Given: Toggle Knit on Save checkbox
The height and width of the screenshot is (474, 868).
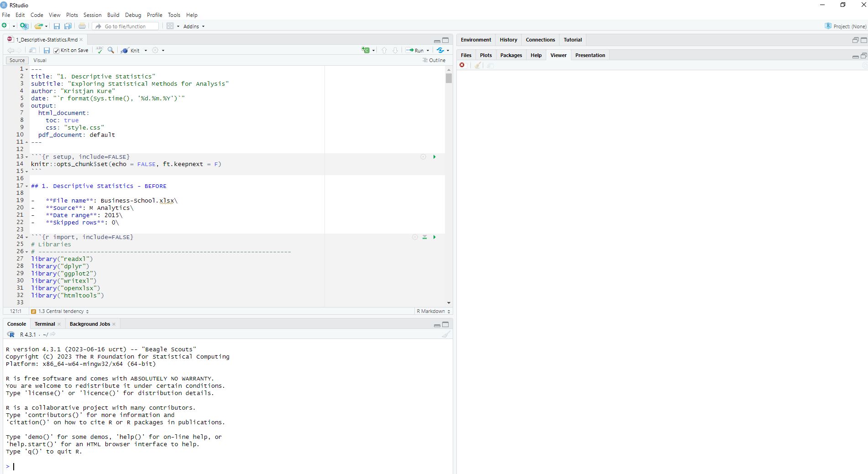Looking at the screenshot, I should (57, 51).
